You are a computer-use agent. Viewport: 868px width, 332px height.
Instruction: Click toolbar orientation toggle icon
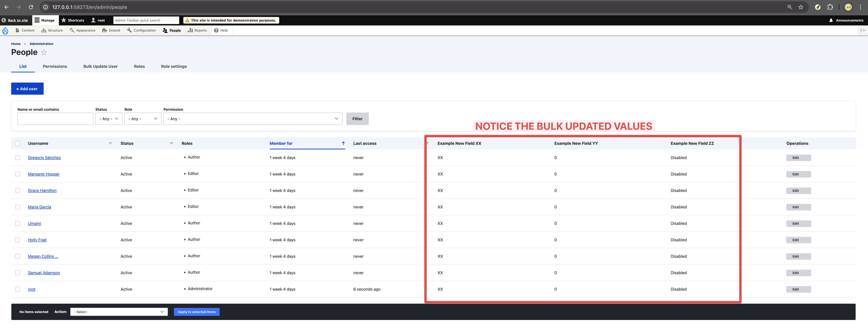point(863,30)
